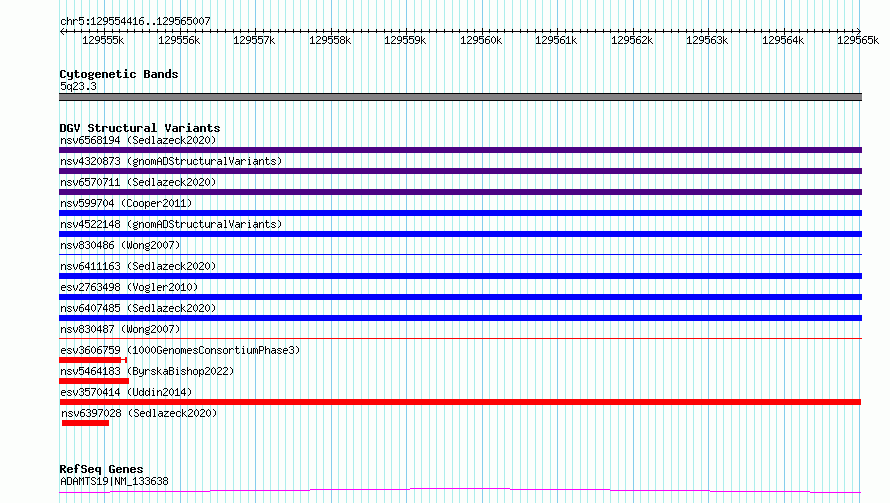Select nsv6411163 (Sedlazeck2020) label
This screenshot has height=503, width=890.
[138, 266]
